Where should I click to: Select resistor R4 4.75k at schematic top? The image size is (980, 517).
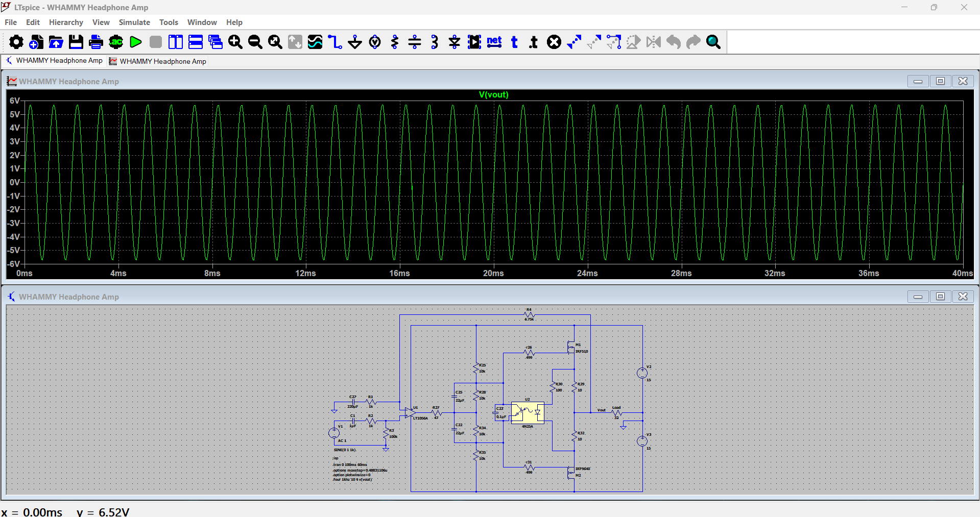pos(529,315)
